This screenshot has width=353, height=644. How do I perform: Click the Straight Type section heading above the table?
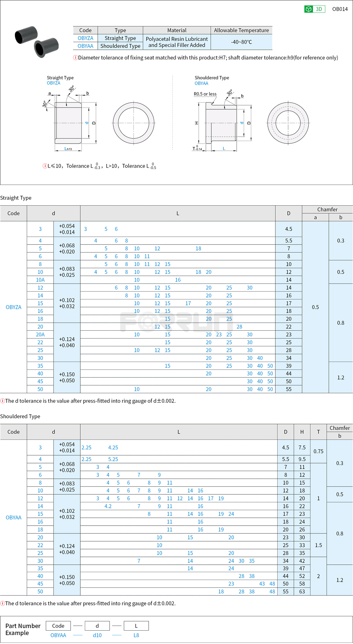[16, 198]
